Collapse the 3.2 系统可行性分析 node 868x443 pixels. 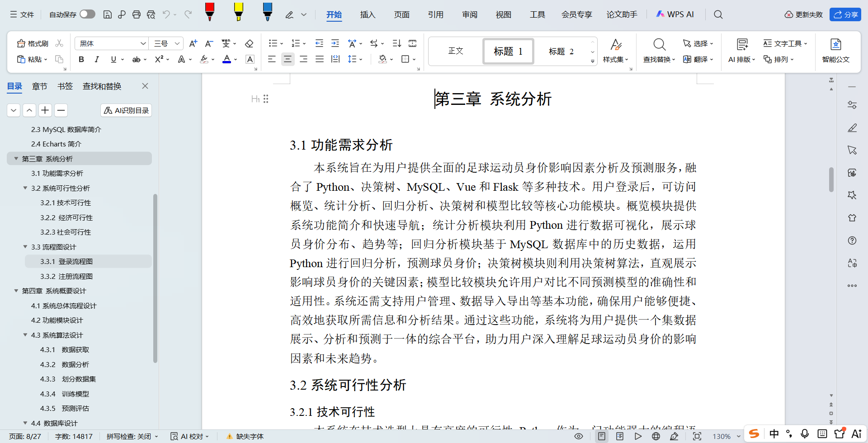(x=25, y=188)
